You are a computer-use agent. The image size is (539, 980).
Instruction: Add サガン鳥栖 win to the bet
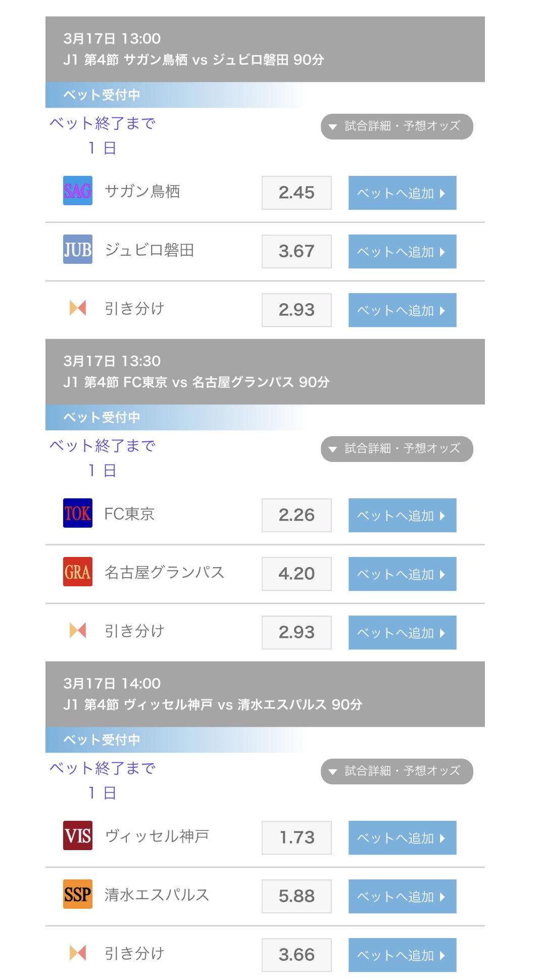click(x=402, y=193)
